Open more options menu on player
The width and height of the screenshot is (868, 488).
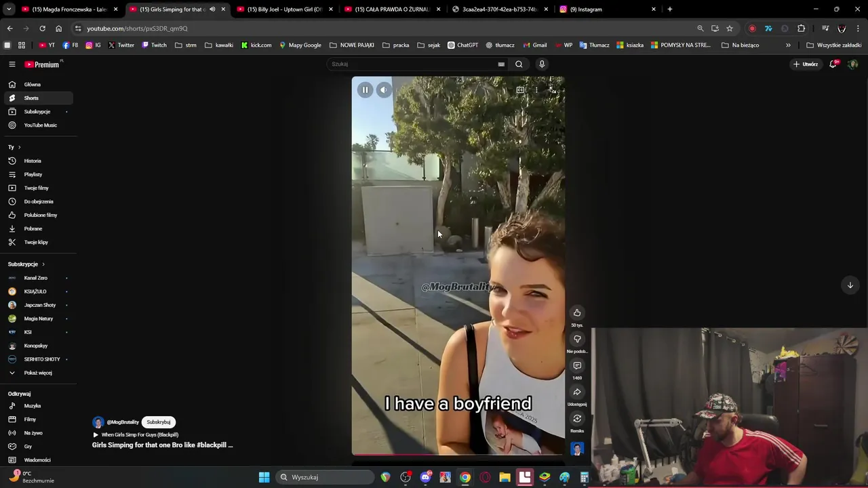coord(536,89)
